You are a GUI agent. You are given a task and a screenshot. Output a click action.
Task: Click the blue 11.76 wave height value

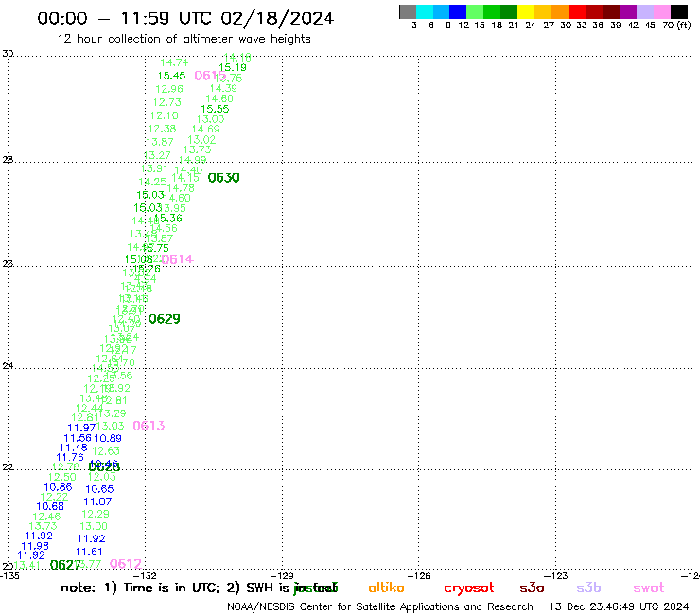coord(70,457)
